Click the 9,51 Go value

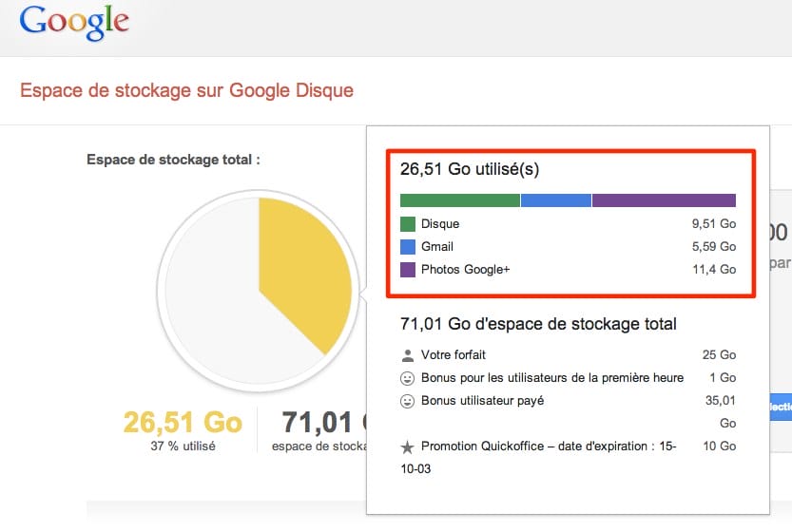click(714, 224)
